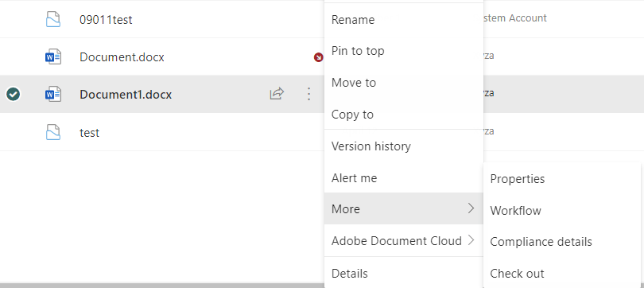Image resolution: width=644 pixels, height=288 pixels.
Task: Choose Move to in the menu
Action: (x=403, y=83)
